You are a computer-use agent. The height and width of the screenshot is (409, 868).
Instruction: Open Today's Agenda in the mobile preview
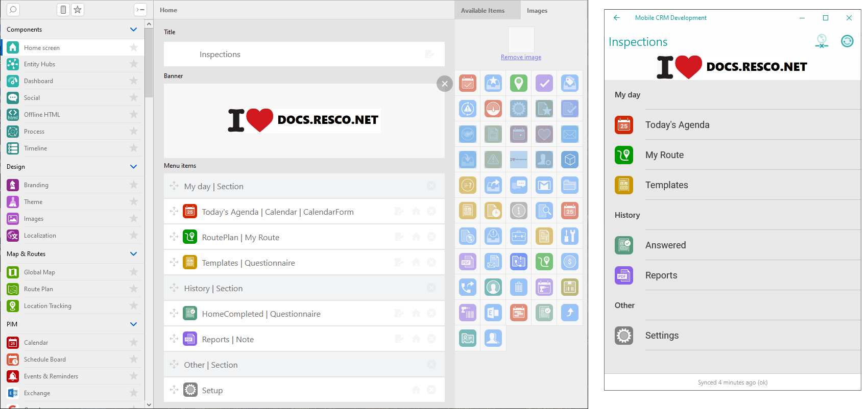(x=677, y=125)
